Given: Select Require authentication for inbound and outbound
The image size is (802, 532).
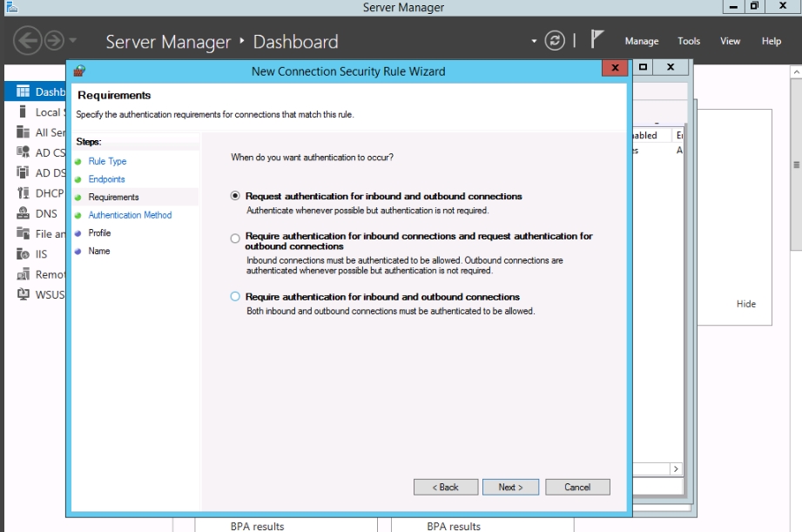Looking at the screenshot, I should [235, 297].
